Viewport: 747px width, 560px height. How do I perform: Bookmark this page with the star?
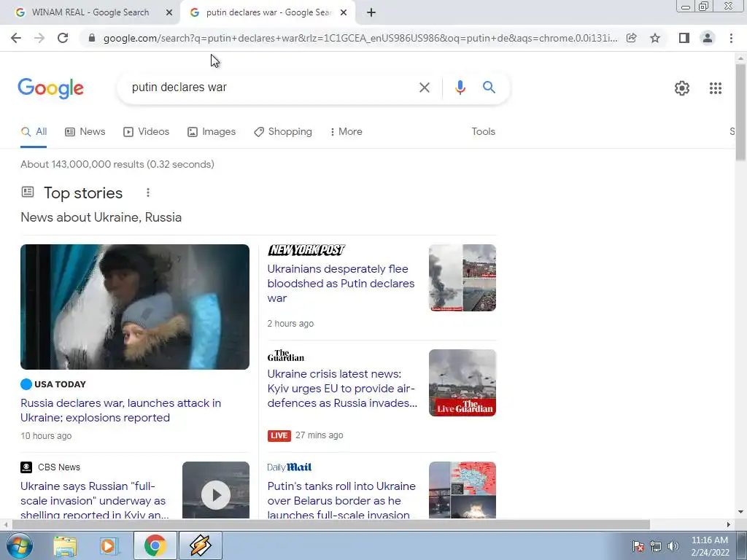coord(655,38)
